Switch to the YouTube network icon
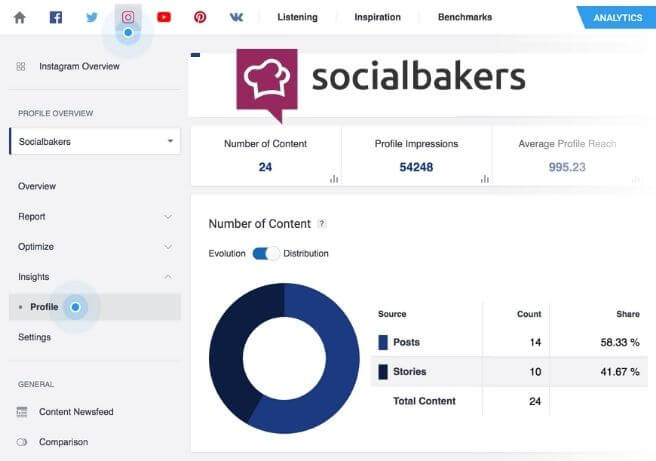The image size is (656, 461). [164, 17]
